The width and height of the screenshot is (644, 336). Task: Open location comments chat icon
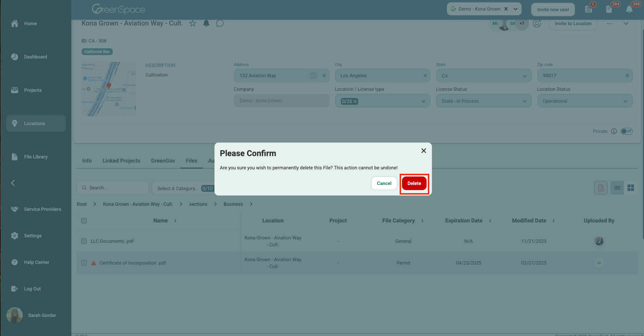tap(220, 23)
